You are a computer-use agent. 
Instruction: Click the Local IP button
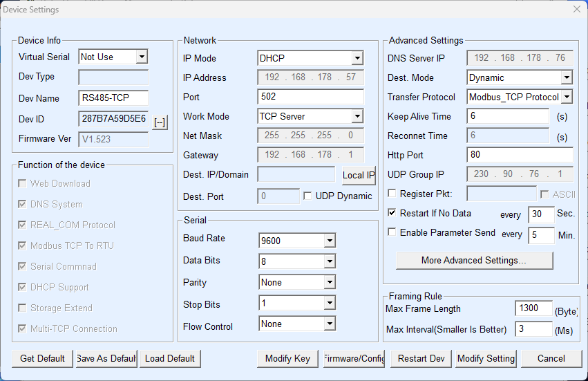[x=359, y=176]
